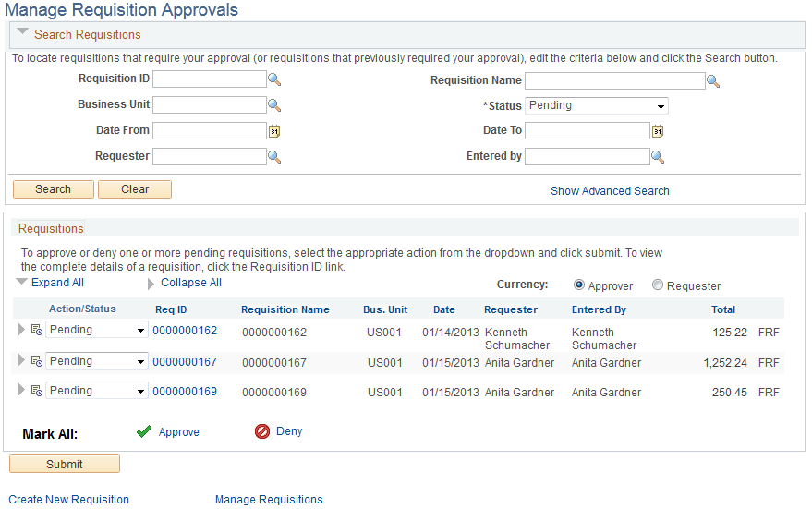The width and height of the screenshot is (812, 509).
Task: Click detail icon for requisition 0000000169
Action: (x=37, y=391)
